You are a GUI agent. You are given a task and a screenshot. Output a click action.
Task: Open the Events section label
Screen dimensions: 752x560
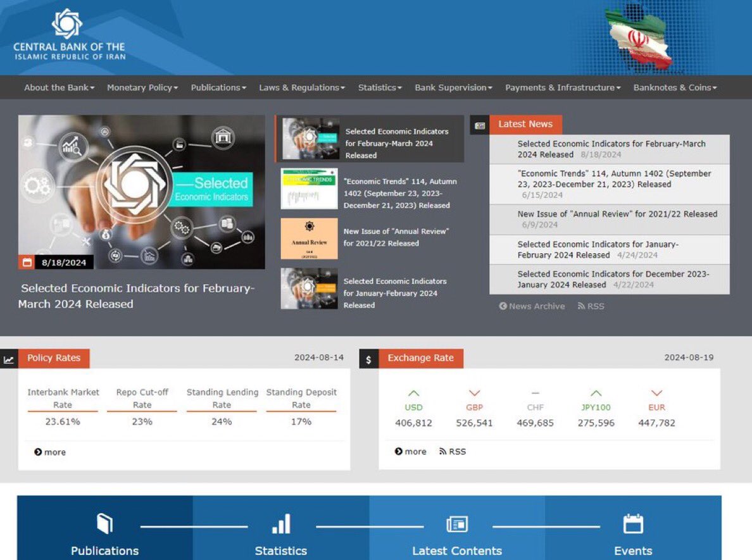633,551
